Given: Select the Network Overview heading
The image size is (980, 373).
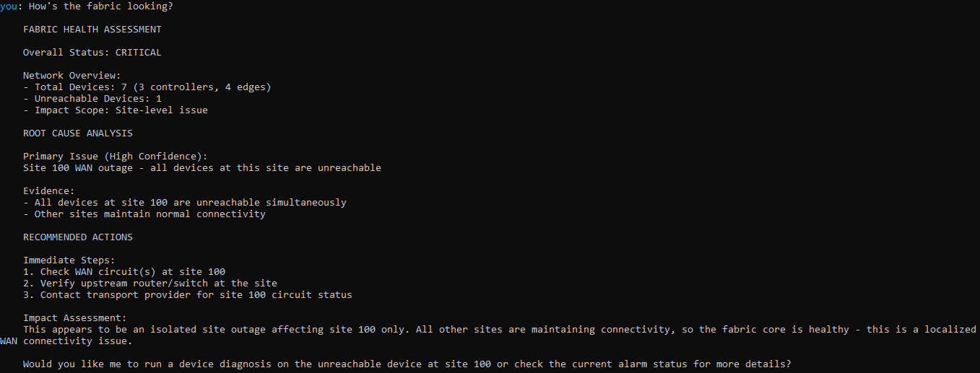Looking at the screenshot, I should 71,76.
